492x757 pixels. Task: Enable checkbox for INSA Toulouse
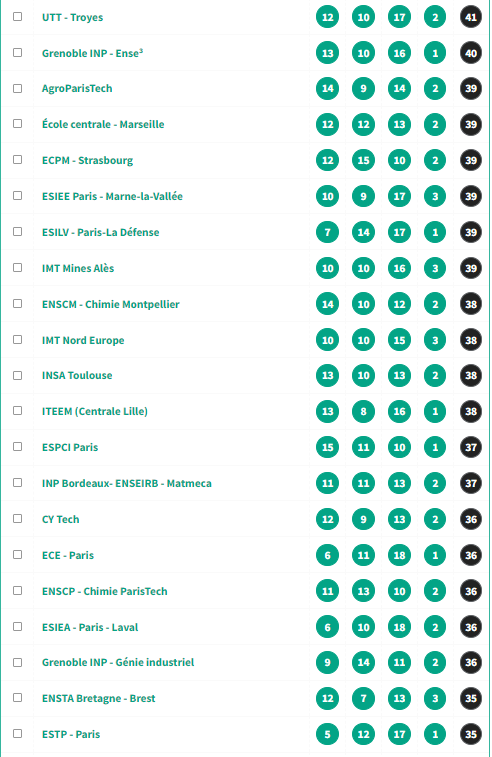[17, 376]
